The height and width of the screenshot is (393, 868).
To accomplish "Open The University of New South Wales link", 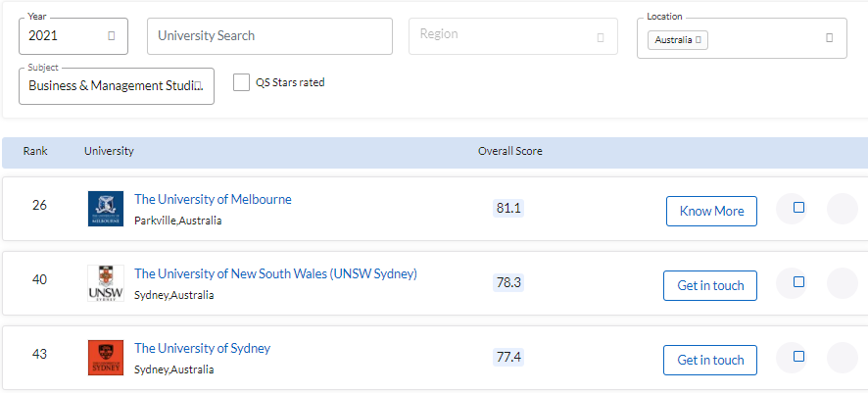I will 275,274.
